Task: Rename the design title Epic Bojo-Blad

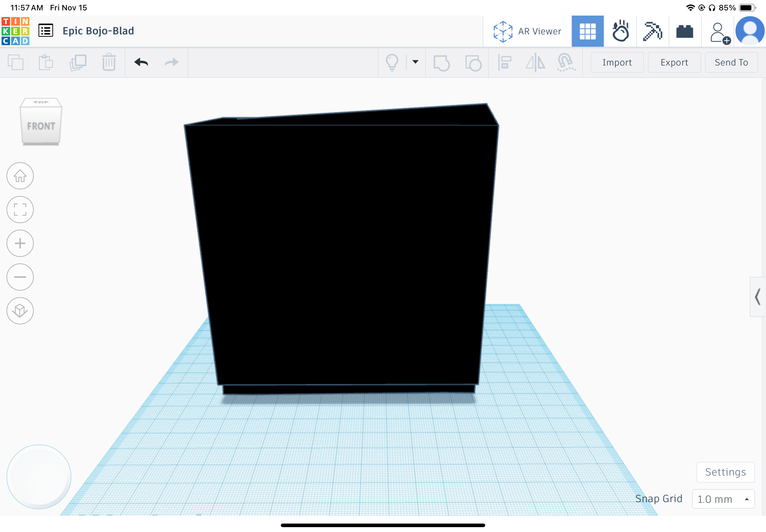Action: (x=98, y=31)
